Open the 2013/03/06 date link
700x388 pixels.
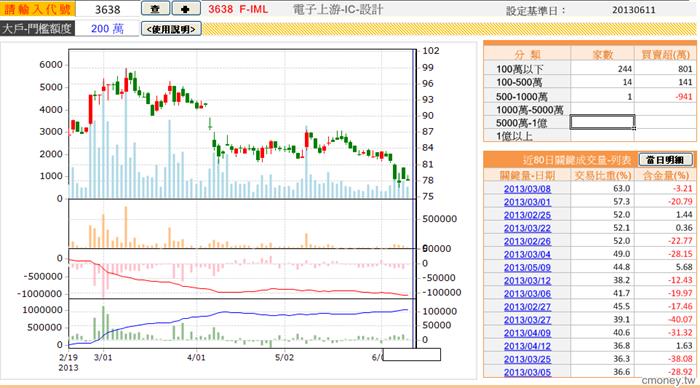point(527,294)
